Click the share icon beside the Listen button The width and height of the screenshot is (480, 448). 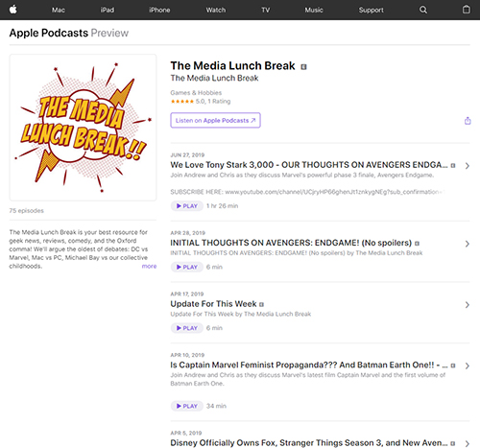(x=468, y=121)
